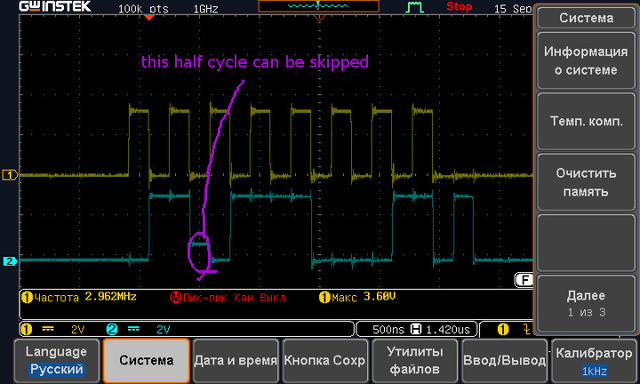Image resolution: width=640 pixels, height=384 pixels.
Task: Click the Макс 3.60V measurement
Action: click(x=358, y=297)
